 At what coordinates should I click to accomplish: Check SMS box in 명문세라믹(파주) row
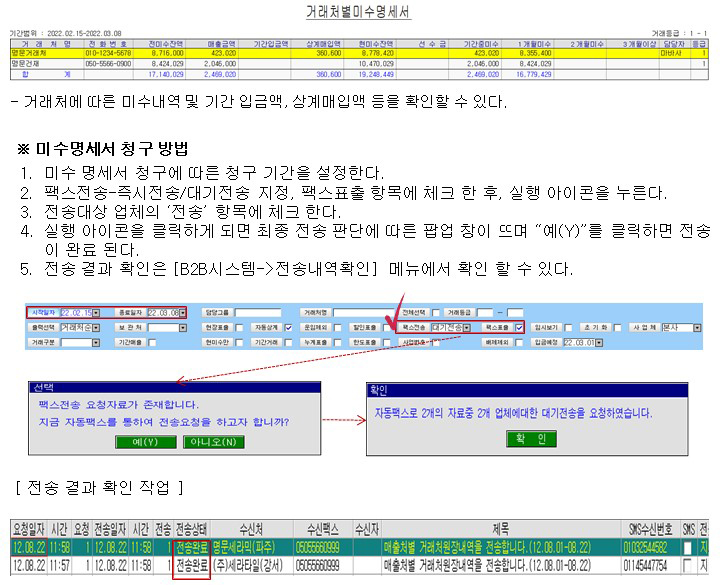coord(687,548)
